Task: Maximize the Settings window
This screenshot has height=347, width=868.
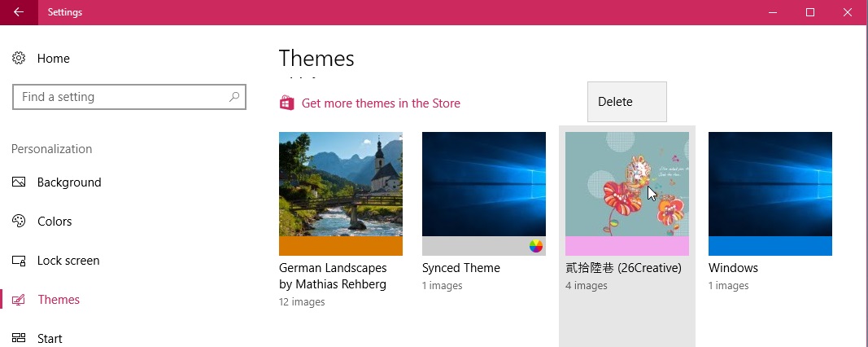Action: (x=810, y=12)
